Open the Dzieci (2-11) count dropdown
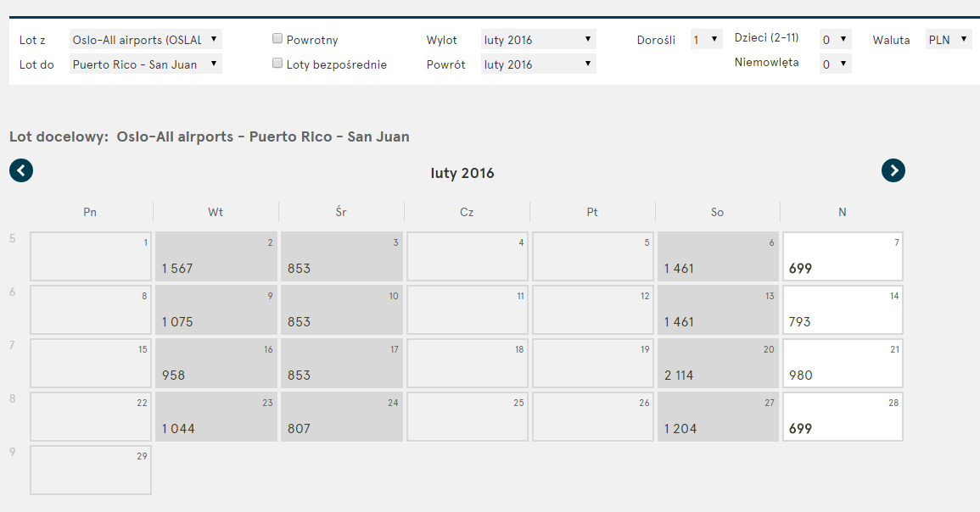Screen dimensions: 980x512 pyautogui.click(x=835, y=39)
